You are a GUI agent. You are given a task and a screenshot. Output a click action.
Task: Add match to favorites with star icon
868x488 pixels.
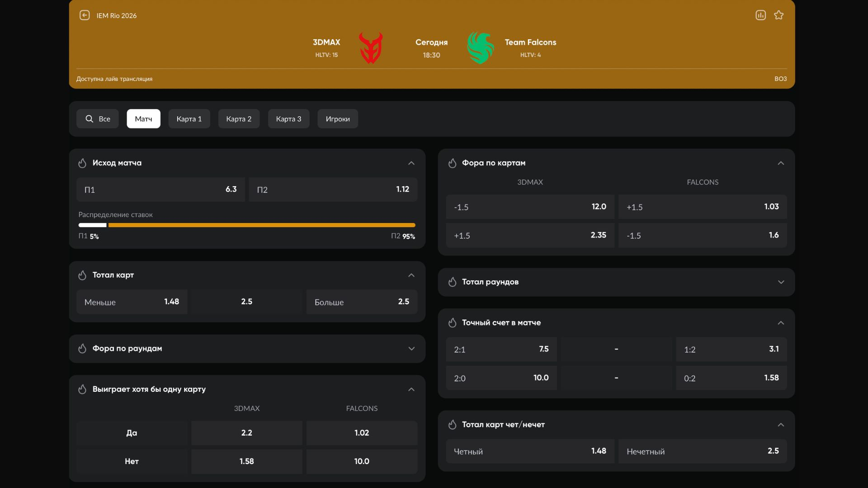click(x=778, y=15)
